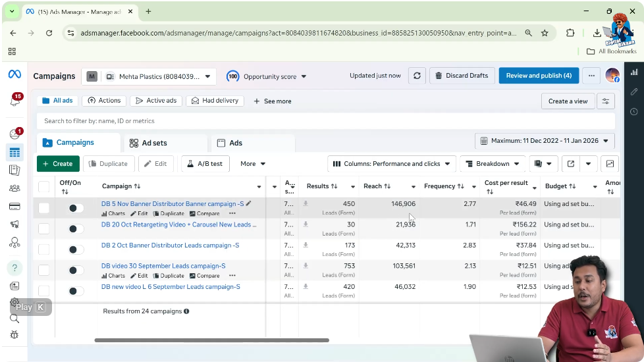The image size is (644, 362).
Task: Select the All ads view filter
Action: (x=57, y=101)
